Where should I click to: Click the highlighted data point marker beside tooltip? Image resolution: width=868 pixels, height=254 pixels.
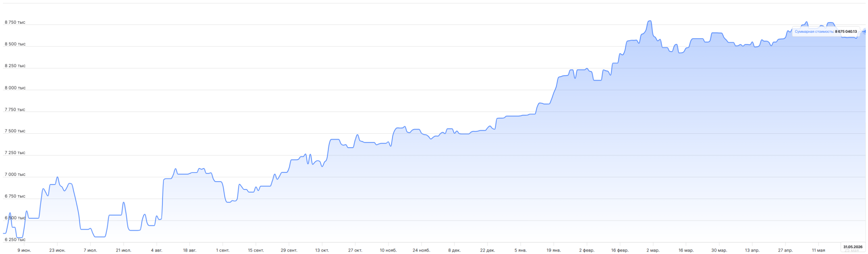866,31
